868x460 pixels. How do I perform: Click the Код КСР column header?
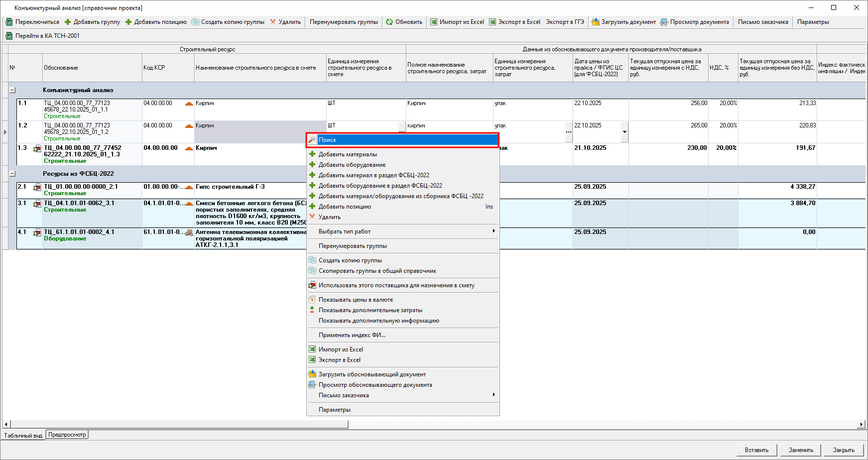(x=168, y=68)
